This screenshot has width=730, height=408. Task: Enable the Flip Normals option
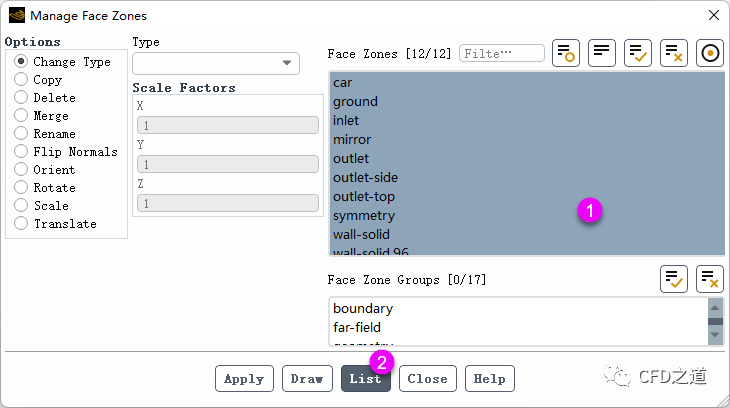[21, 152]
